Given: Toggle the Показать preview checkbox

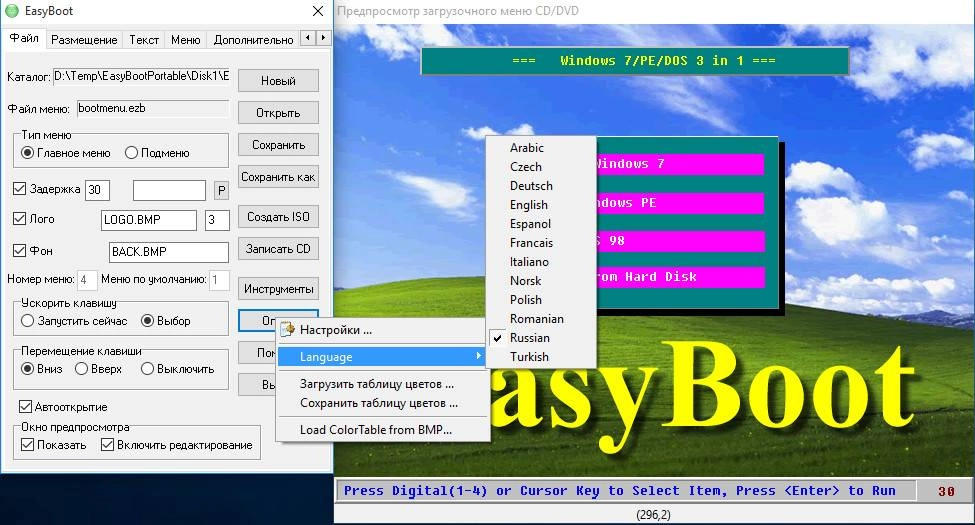Looking at the screenshot, I should click(x=54, y=445).
